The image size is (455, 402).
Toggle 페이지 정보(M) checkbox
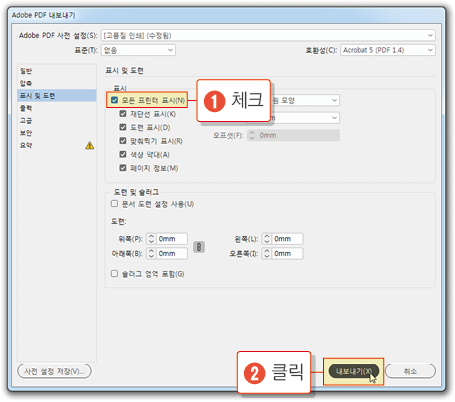tap(123, 168)
